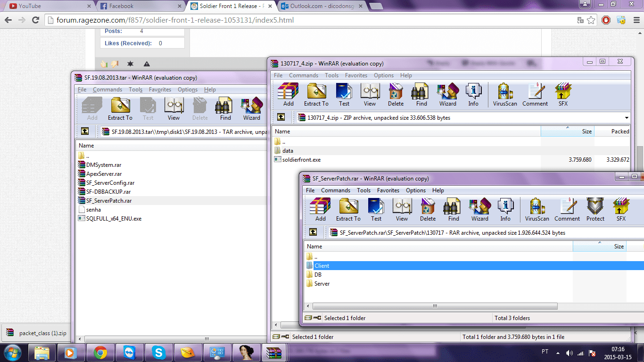Switch to the Facebook browser tab
Screen dimensions: 644x362
(140, 6)
